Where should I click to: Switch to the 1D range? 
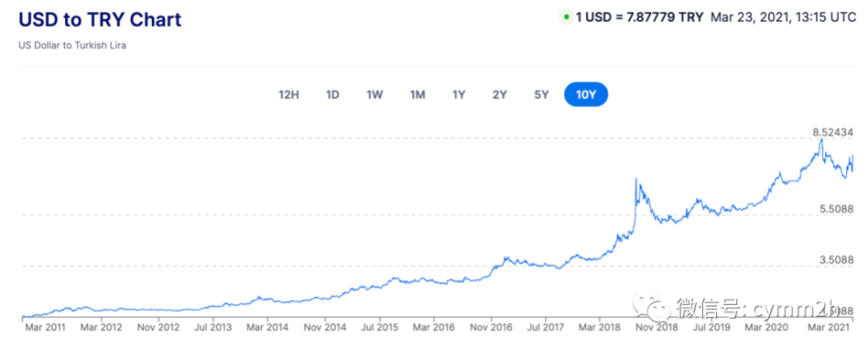point(332,95)
